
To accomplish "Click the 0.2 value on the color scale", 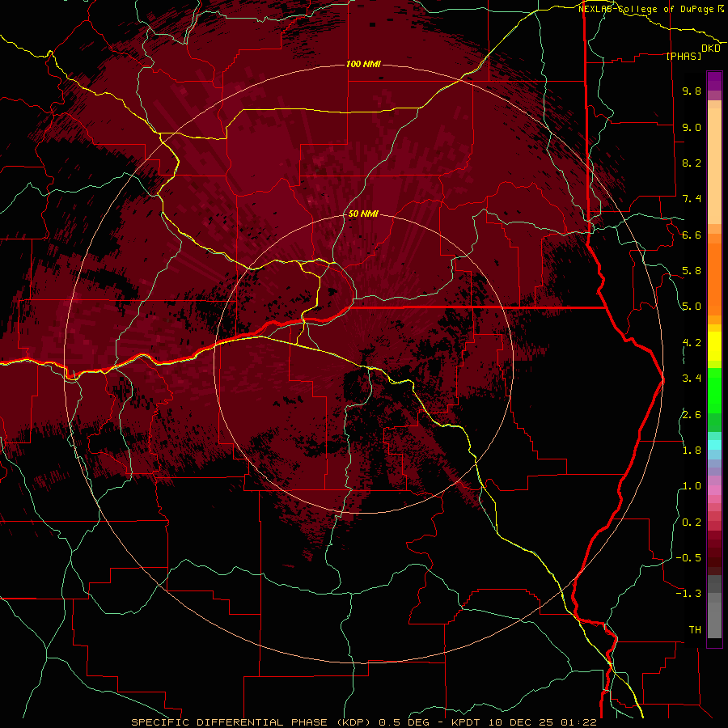I will (692, 523).
